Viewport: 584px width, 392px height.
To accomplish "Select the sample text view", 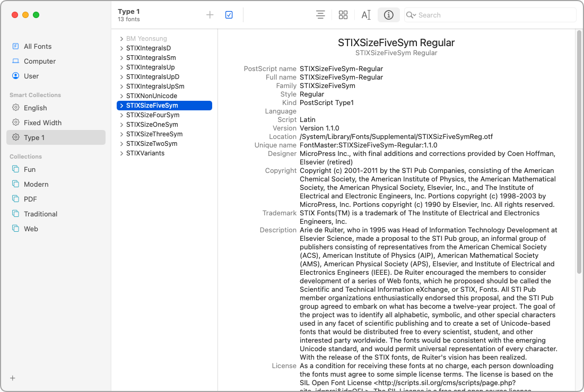I will [x=365, y=15].
